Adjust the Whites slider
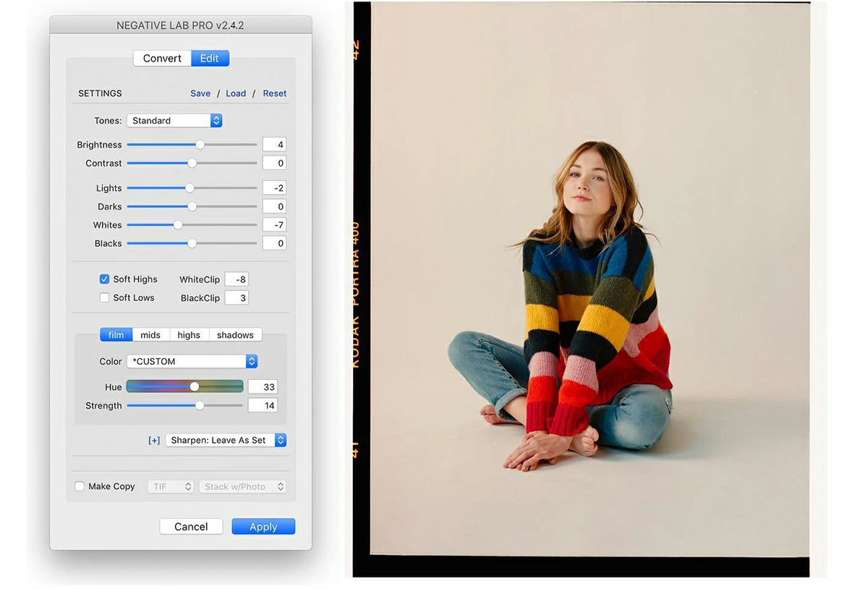868x589 pixels. 192,225
